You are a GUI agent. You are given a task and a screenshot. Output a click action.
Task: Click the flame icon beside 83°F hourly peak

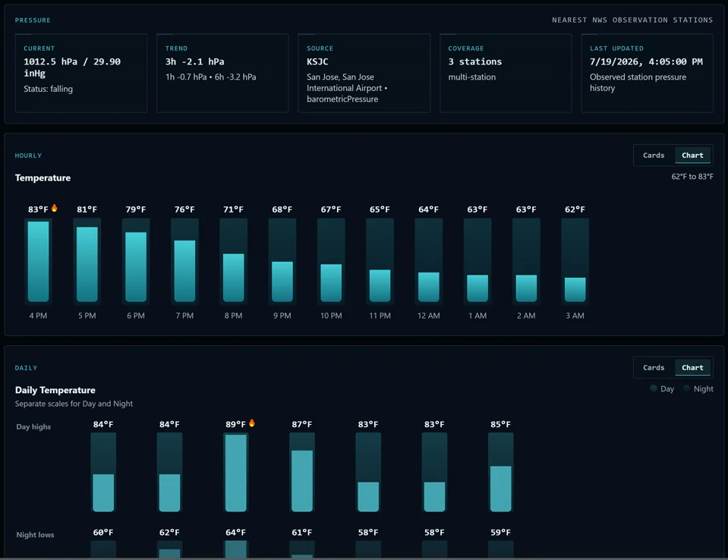click(x=55, y=208)
